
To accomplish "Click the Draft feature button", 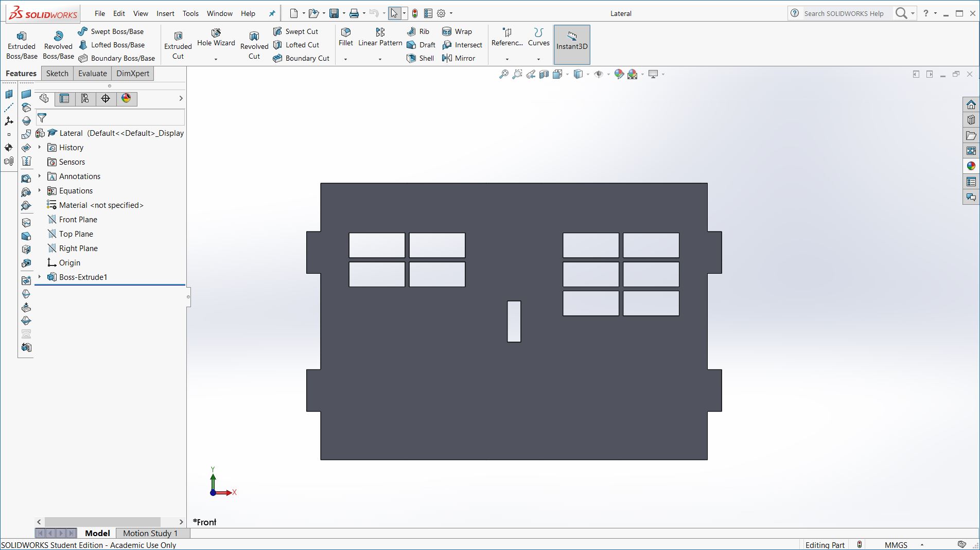I will pyautogui.click(x=421, y=45).
